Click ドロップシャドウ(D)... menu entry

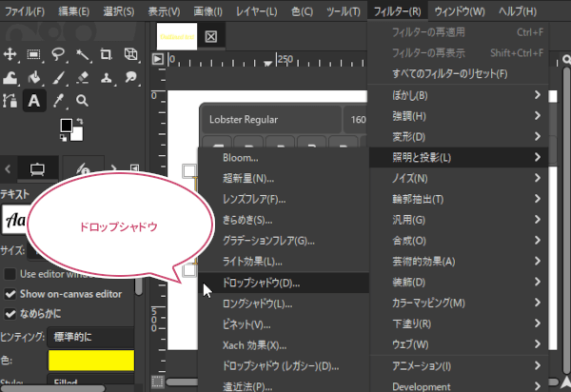(261, 283)
